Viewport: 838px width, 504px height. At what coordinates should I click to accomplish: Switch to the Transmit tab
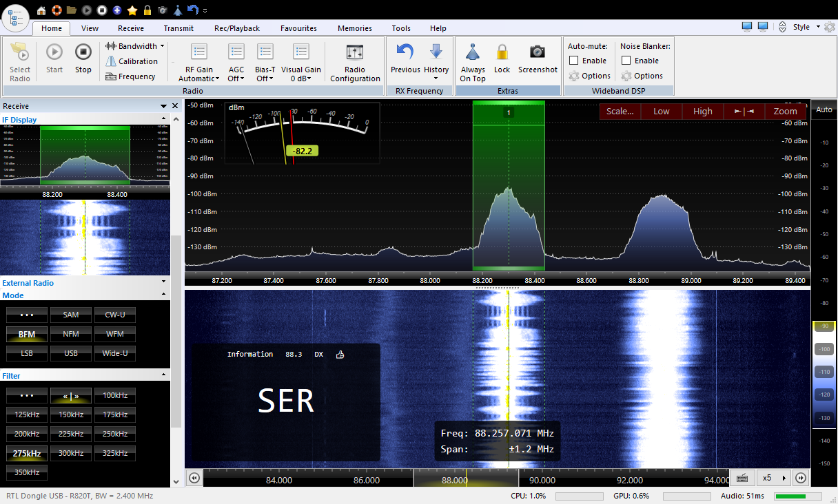coord(178,28)
